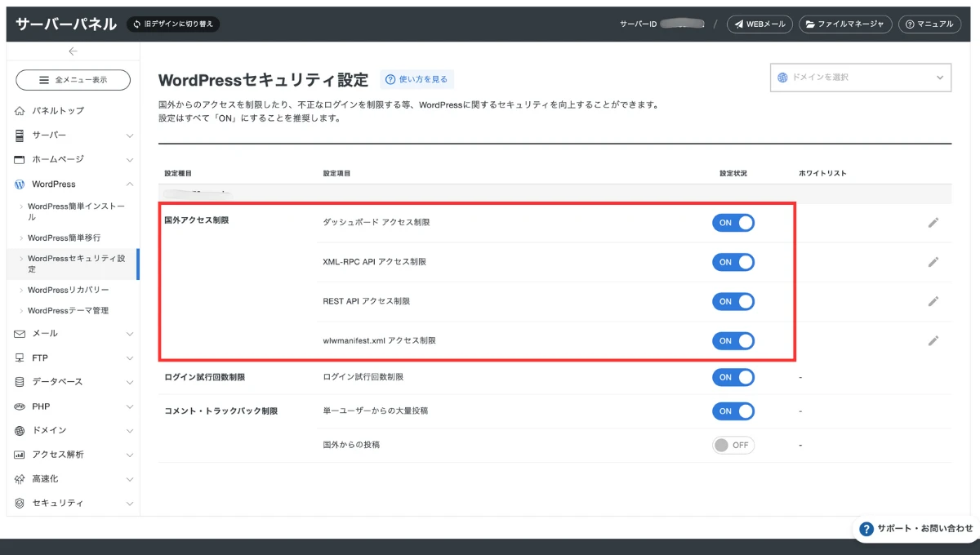The height and width of the screenshot is (555, 980).
Task: Toggle 単一ユーザーからの大量投稿 switch
Action: pos(733,411)
